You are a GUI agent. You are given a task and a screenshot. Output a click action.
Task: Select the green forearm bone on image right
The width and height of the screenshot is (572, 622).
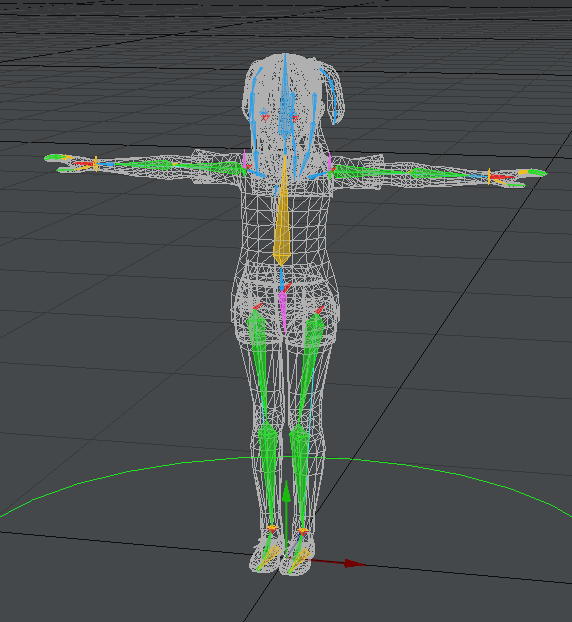point(440,173)
